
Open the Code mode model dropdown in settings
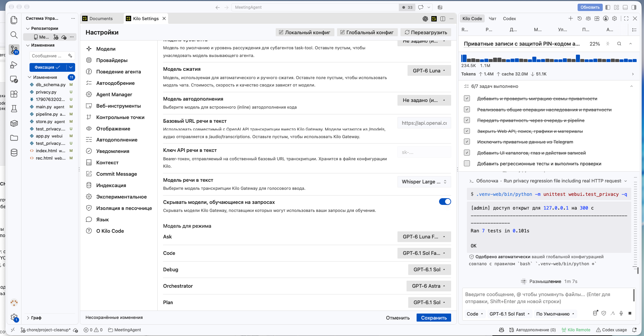click(424, 253)
